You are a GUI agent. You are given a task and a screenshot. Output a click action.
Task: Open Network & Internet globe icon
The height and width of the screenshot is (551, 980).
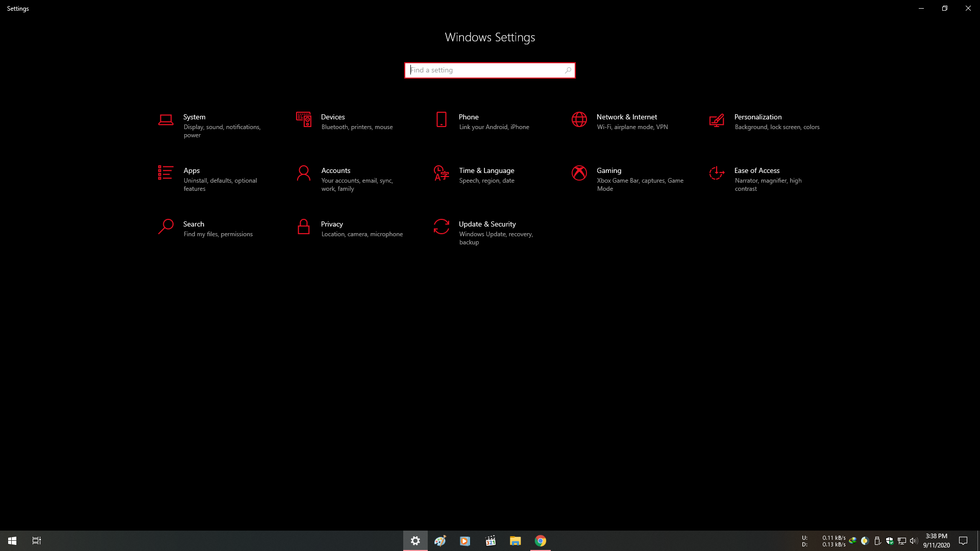(579, 119)
